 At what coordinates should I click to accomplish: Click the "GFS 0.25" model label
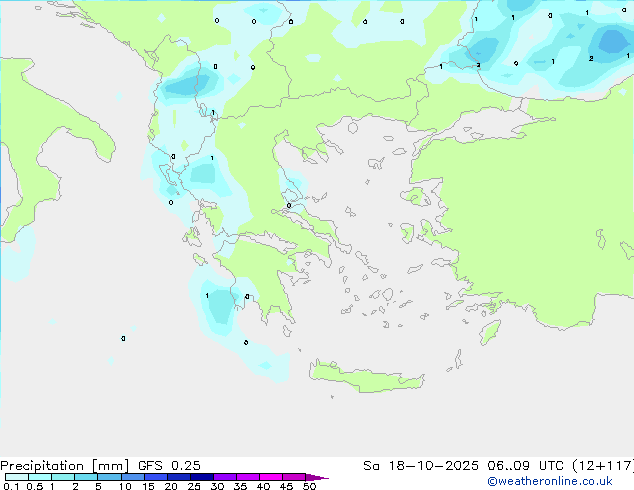coord(169,466)
